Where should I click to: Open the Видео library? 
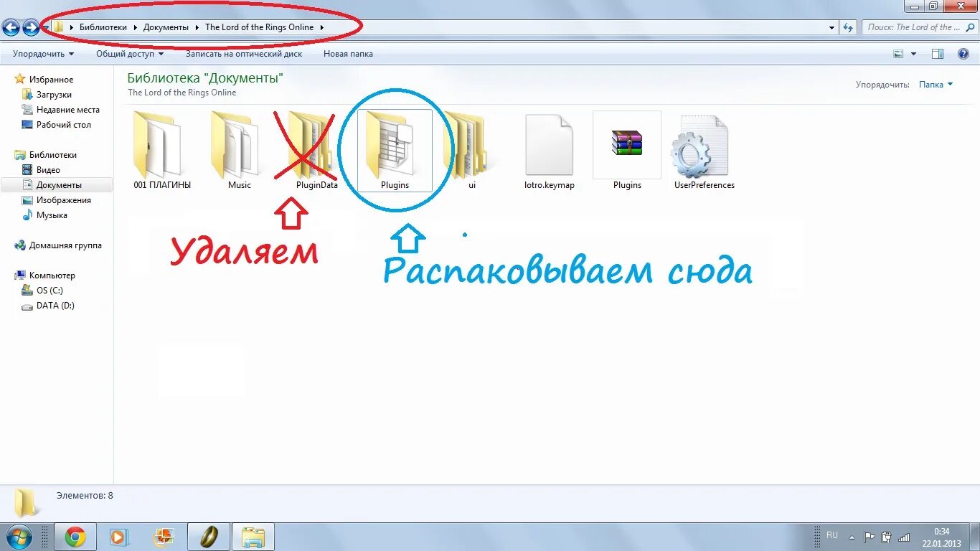48,170
